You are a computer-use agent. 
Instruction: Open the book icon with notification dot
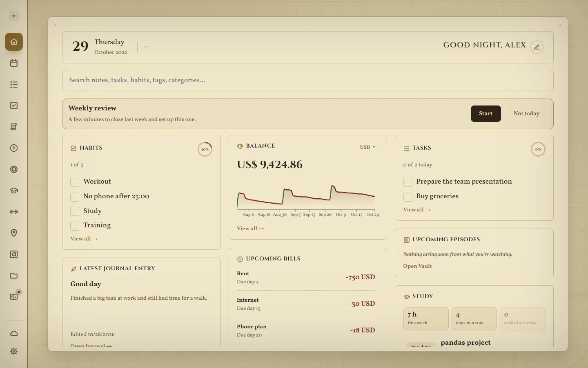pyautogui.click(x=14, y=297)
